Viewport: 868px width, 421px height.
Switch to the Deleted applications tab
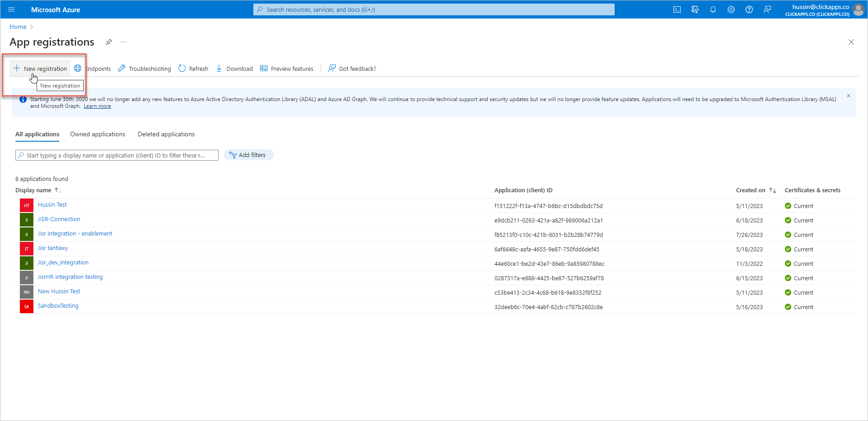click(166, 134)
